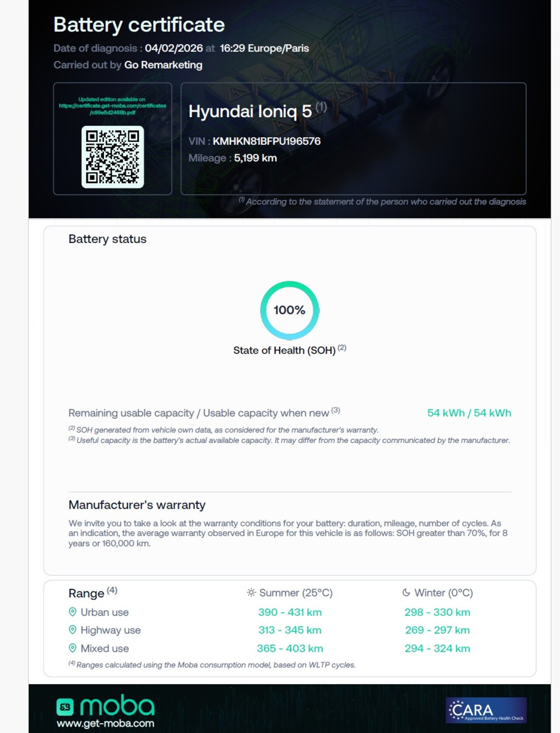This screenshot has width=560, height=733.
Task: Click the Battery status heading
Action: click(107, 239)
